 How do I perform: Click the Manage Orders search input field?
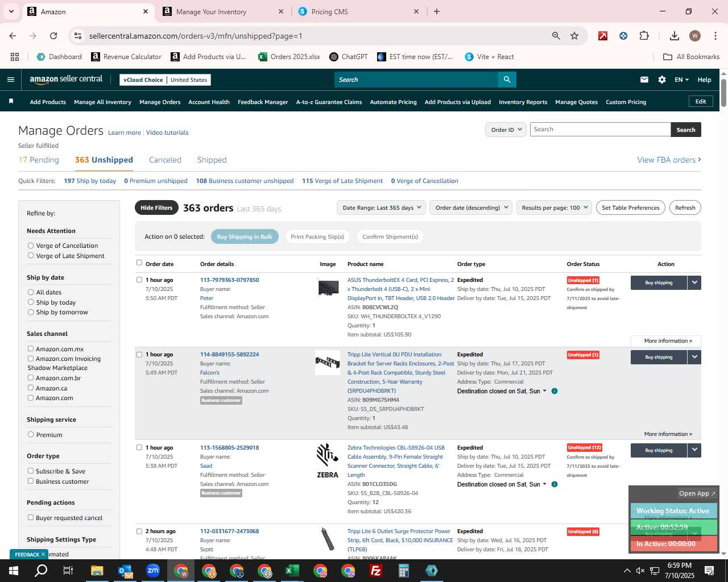tap(600, 130)
